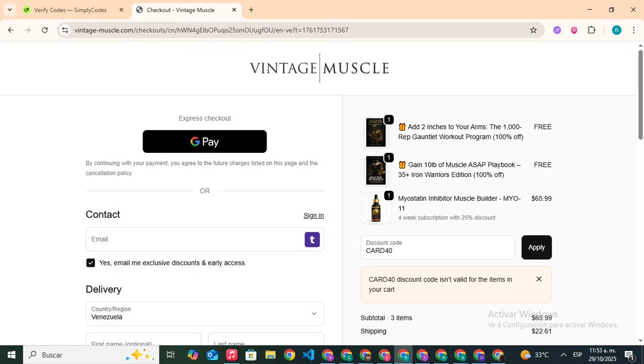Launch Copilot from the taskbar
The height and width of the screenshot is (364, 644).
[x=193, y=355]
